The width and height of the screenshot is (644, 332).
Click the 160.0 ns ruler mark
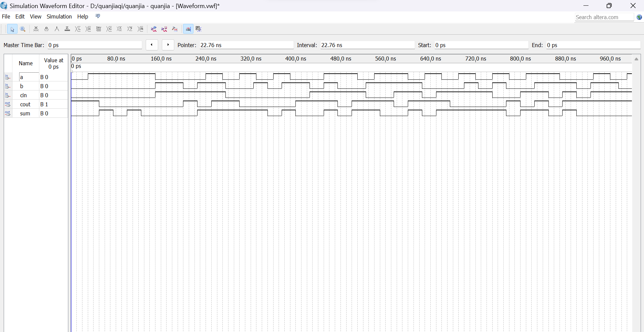tap(161, 59)
